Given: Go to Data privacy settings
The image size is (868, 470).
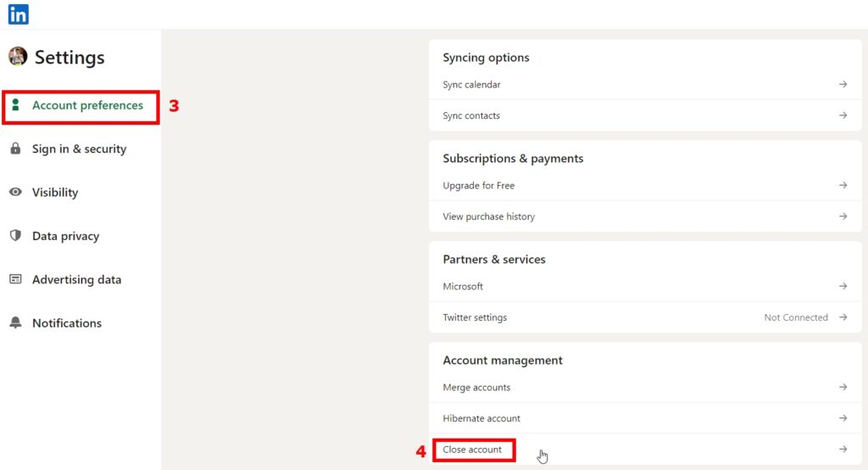Looking at the screenshot, I should click(x=66, y=236).
